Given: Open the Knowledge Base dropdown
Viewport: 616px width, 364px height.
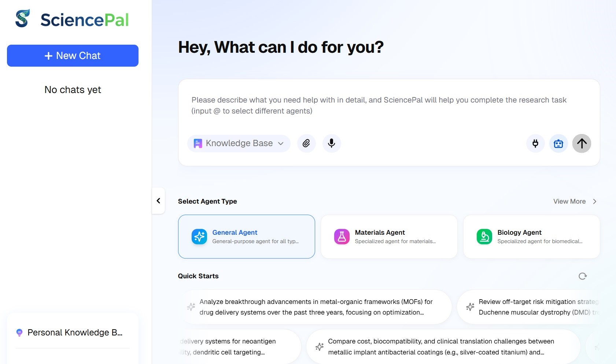Looking at the screenshot, I should 239,143.
